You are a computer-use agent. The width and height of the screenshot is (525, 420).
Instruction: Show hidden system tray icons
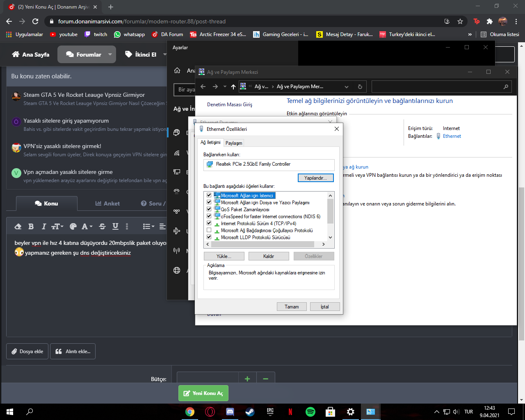(437, 412)
